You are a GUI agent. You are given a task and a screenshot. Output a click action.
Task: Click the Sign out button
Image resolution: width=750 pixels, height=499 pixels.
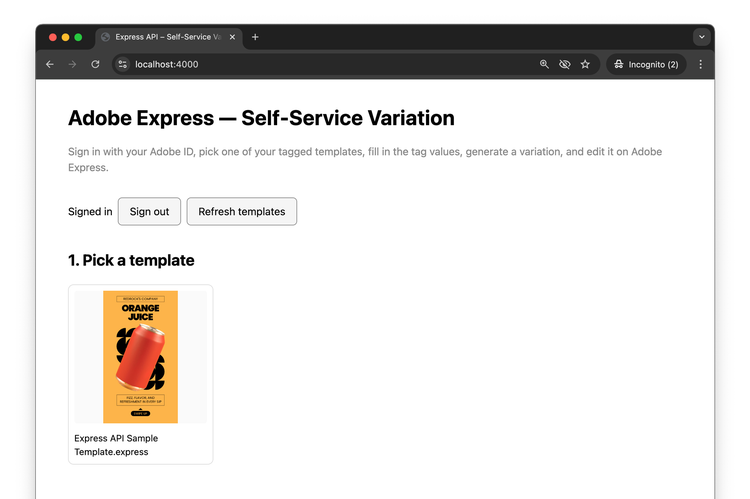(x=149, y=211)
